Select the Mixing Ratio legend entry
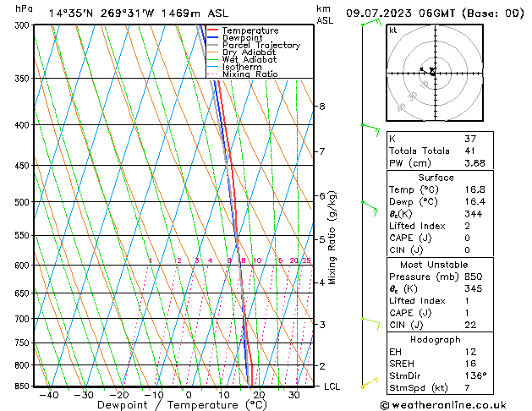Image resolution: width=532 pixels, height=411 pixels. [x=250, y=74]
